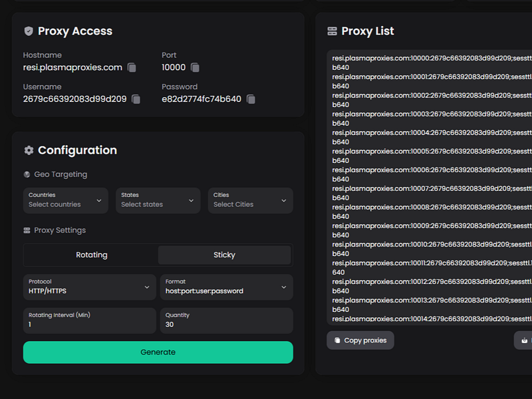
Task: Change the Protocol selection
Action: [89, 287]
